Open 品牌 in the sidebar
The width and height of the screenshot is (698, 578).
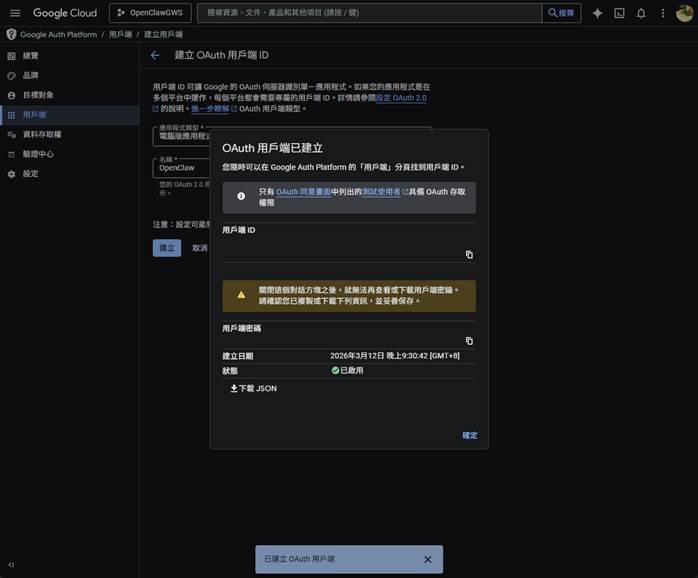(x=30, y=75)
